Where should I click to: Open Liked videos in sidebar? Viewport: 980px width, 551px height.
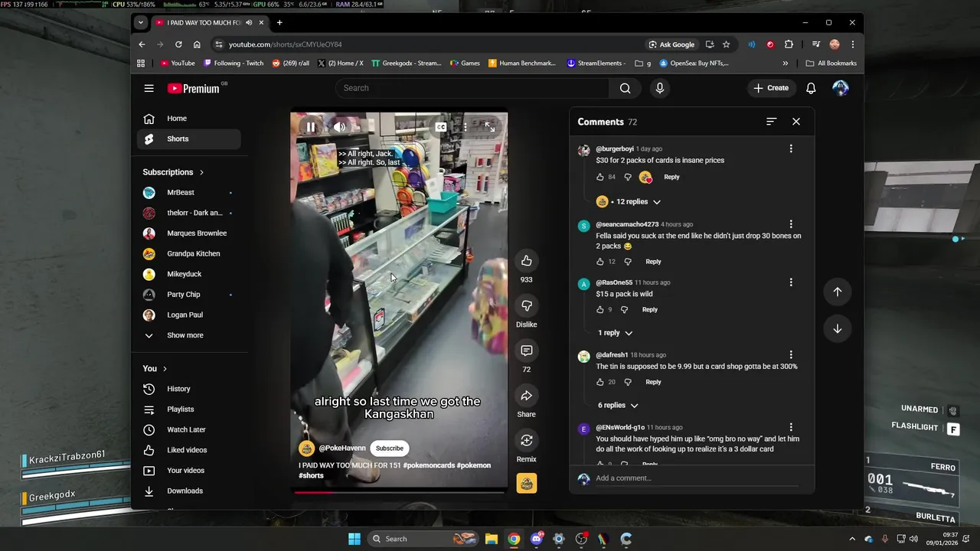pos(188,450)
